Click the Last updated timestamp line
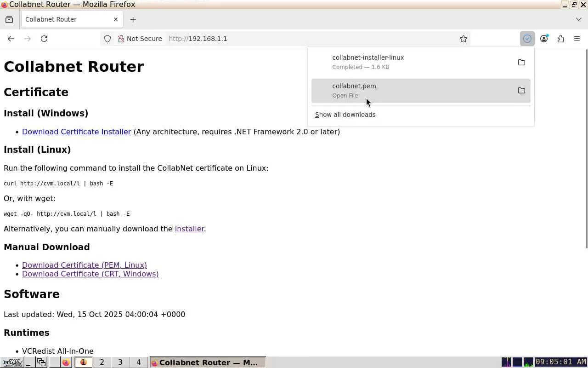Screen dimensions: 588x368 [x=94, y=314]
